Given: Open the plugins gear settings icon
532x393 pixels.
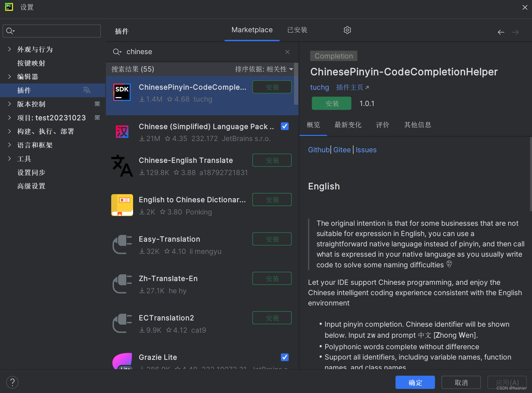Looking at the screenshot, I should [347, 30].
